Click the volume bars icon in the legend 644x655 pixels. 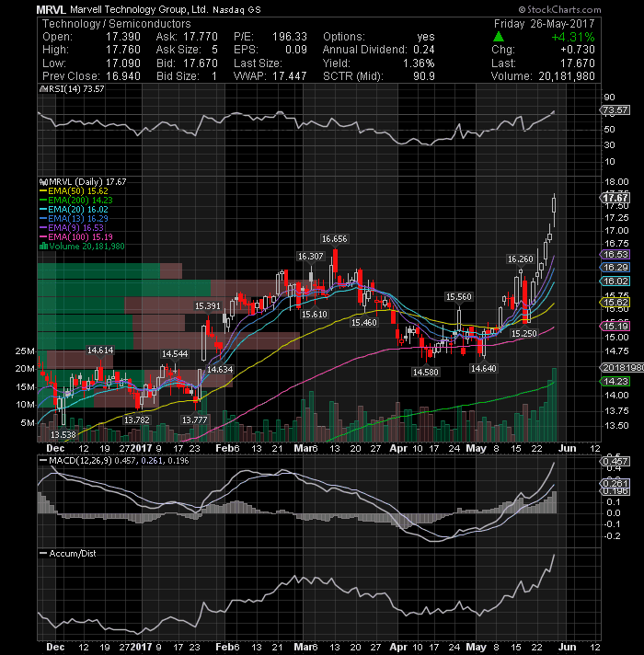[43, 246]
